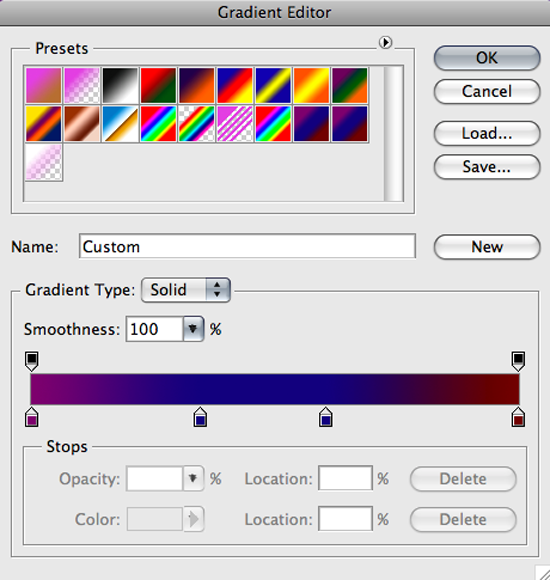Click the New button
The height and width of the screenshot is (580, 550).
pos(487,247)
